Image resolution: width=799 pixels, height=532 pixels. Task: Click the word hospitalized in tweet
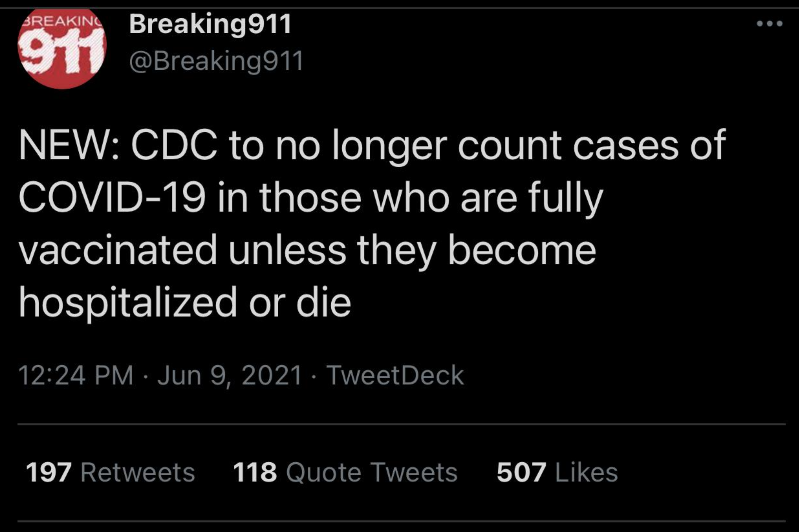128,303
